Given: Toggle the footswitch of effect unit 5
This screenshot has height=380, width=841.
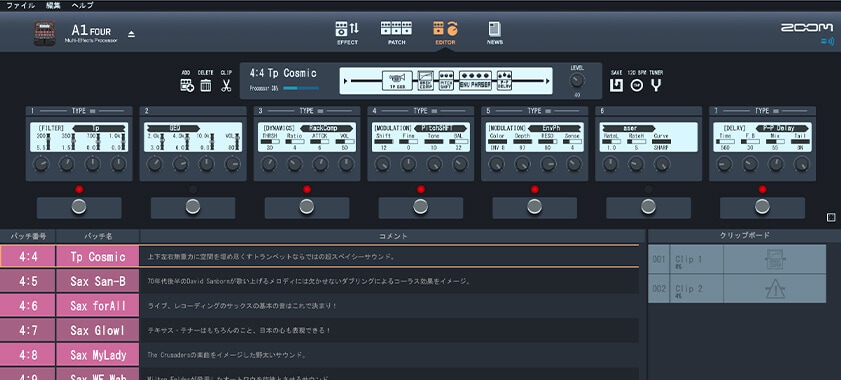Looking at the screenshot, I should click(534, 207).
